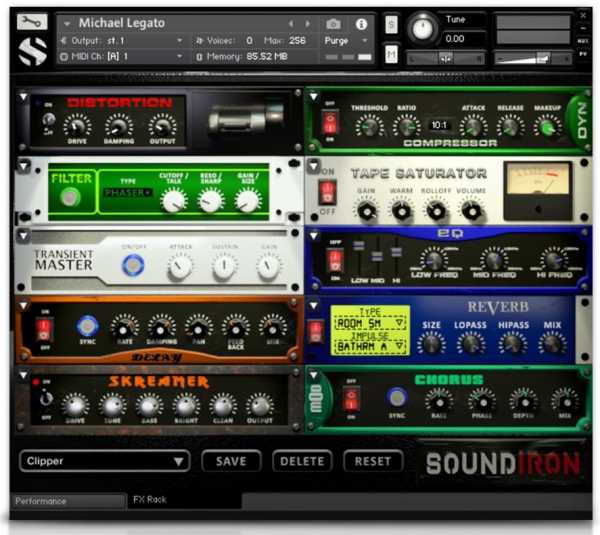
Task: Open the Filter Type Phaser dropdown
Action: point(128,192)
